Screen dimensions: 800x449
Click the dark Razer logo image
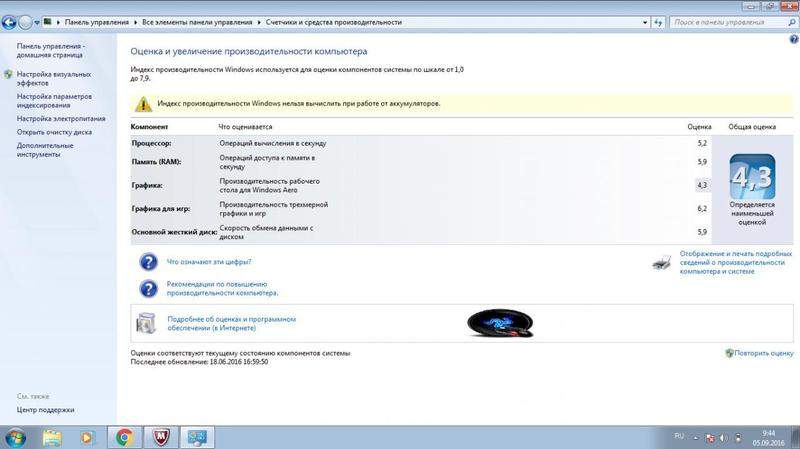pos(500,322)
